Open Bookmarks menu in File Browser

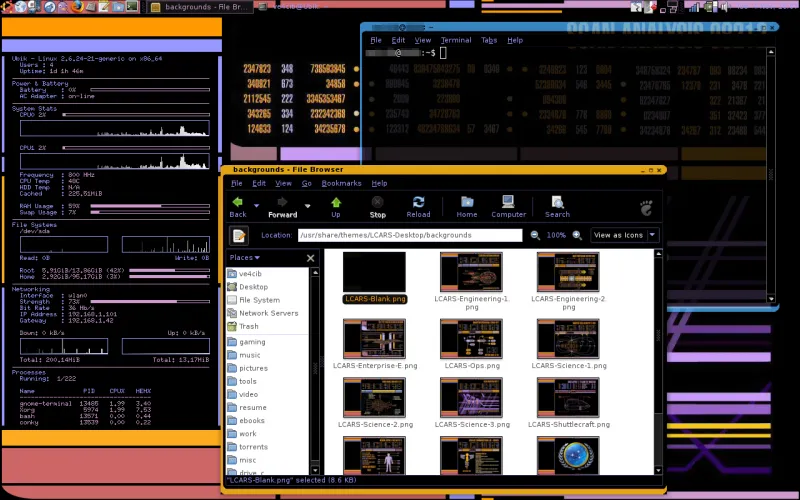(341, 183)
